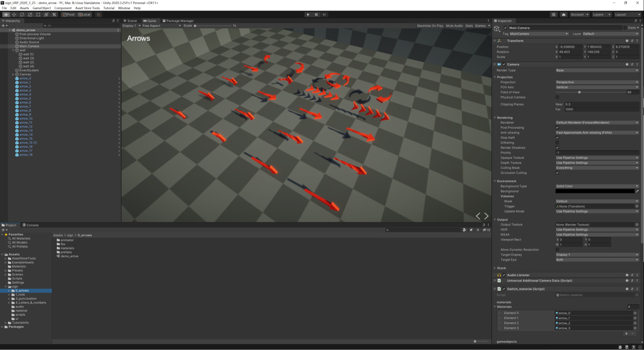Open Audio Listener help icon
Screen dimensions: 644x350
click(x=626, y=275)
